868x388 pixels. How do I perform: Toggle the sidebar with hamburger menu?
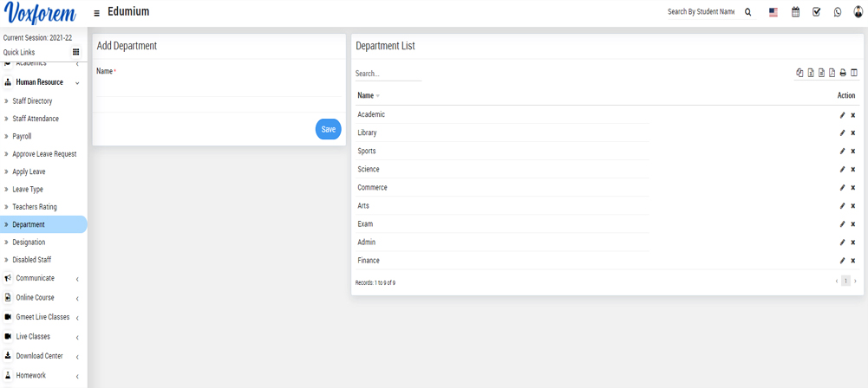(96, 13)
